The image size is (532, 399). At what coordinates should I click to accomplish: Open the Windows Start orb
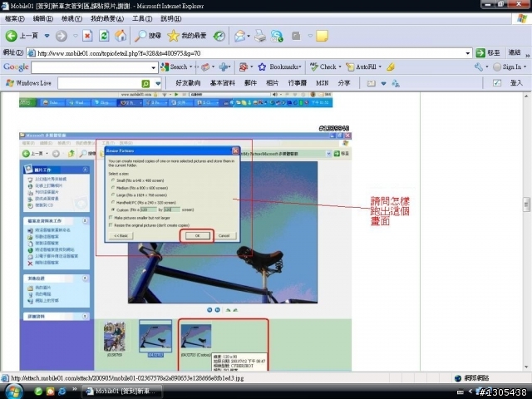[13, 392]
